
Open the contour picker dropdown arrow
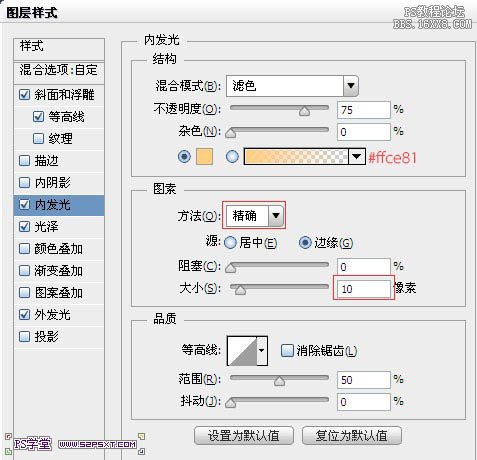coord(262,350)
